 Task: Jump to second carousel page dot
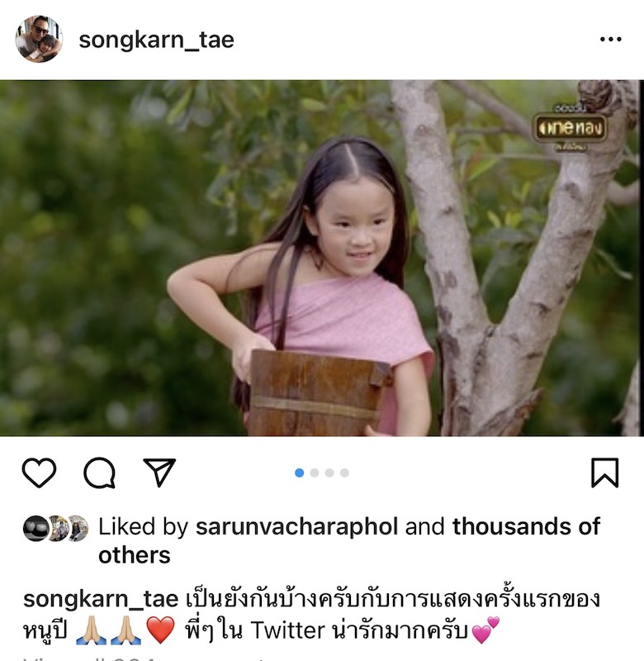pos(315,473)
